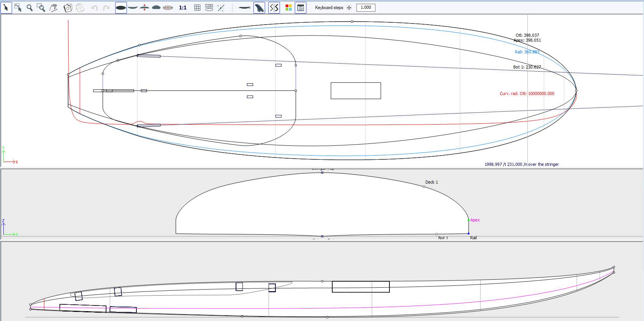
Task: Select the Apex point on cross-section
Action: 469,220
